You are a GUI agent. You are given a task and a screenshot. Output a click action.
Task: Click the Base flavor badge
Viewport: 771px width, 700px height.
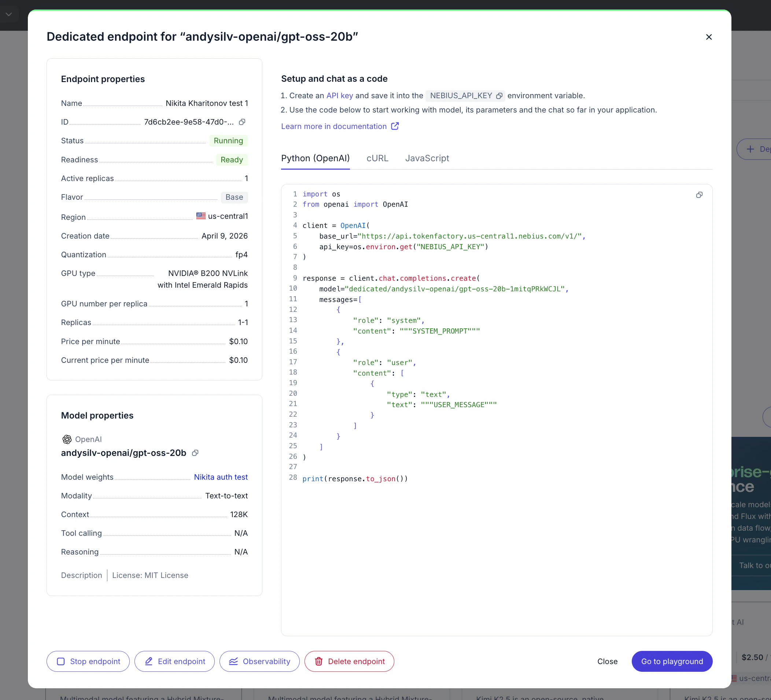pos(235,198)
